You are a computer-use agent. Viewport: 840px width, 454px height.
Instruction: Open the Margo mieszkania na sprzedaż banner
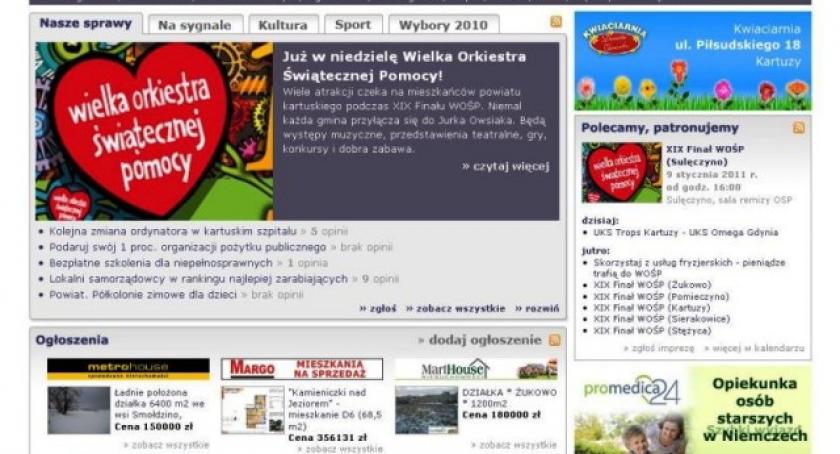(x=302, y=369)
